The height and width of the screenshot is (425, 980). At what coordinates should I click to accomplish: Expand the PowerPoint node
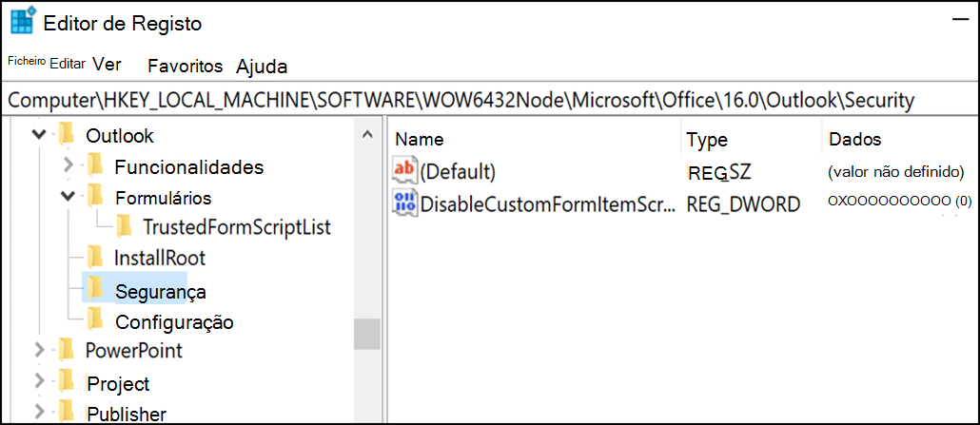pyautogui.click(x=39, y=349)
